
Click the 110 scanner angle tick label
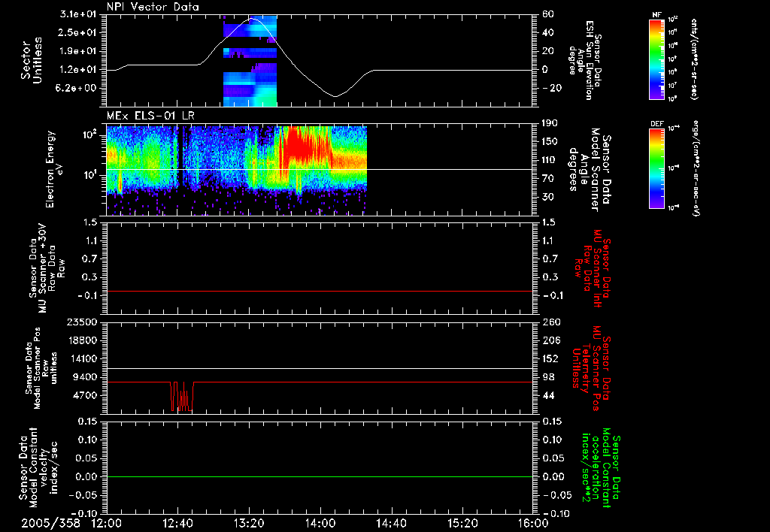(x=549, y=160)
